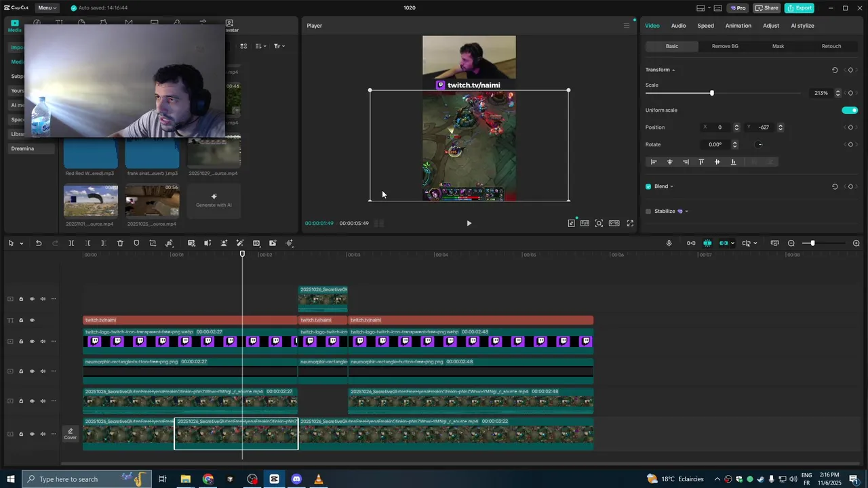The image size is (868, 488).
Task: Click the zoom out magnifier on timeline
Action: pyautogui.click(x=791, y=243)
